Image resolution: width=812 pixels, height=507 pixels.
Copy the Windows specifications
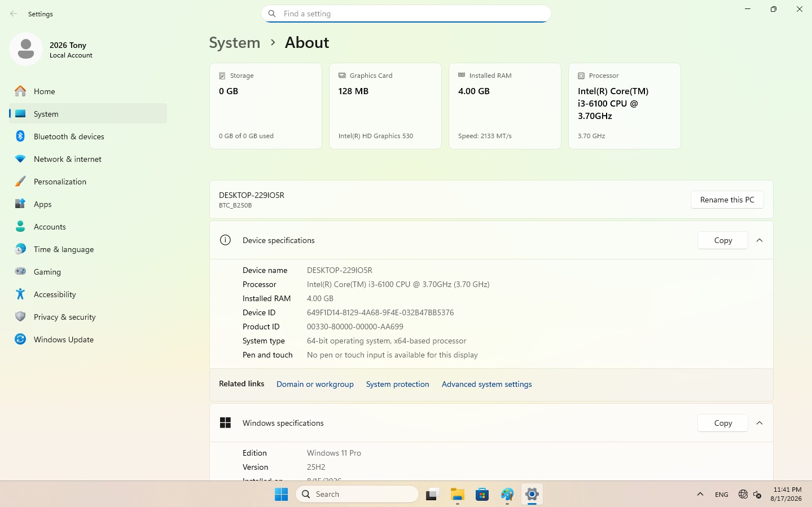(x=723, y=423)
